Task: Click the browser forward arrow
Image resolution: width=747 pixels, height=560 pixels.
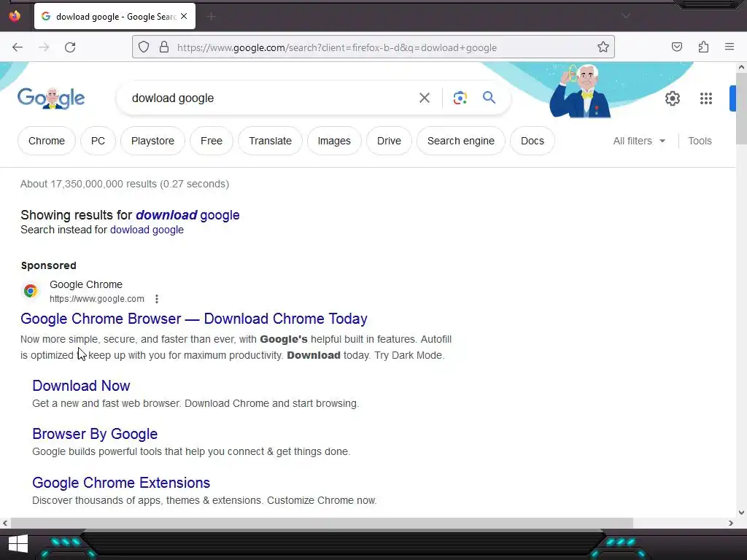Action: (44, 47)
